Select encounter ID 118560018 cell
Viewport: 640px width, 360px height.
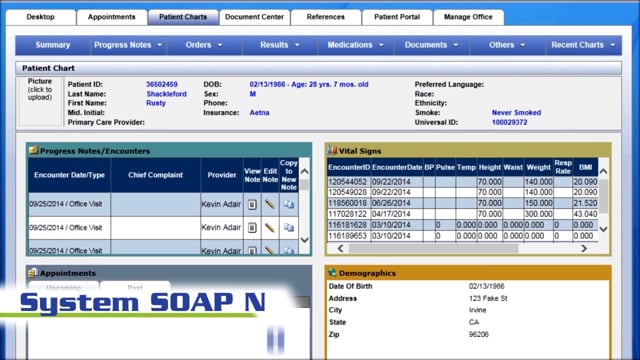(349, 203)
